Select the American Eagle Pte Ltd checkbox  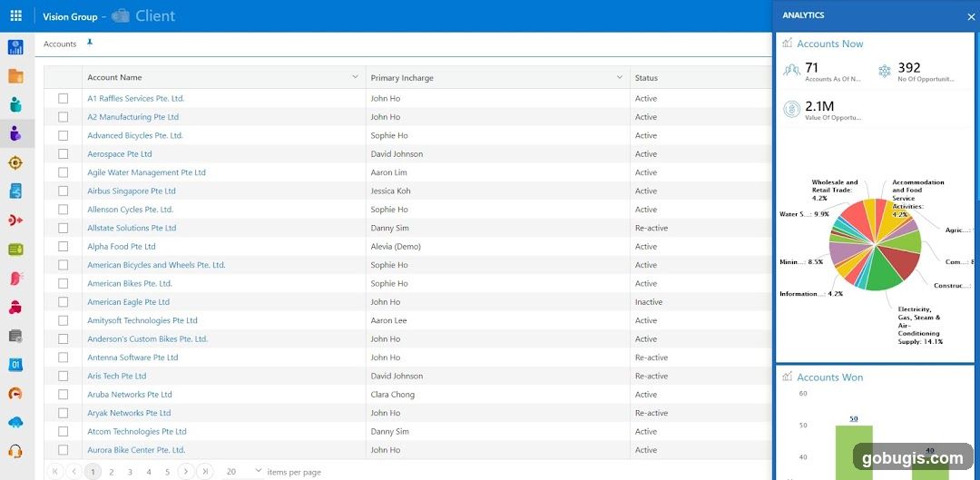64,302
